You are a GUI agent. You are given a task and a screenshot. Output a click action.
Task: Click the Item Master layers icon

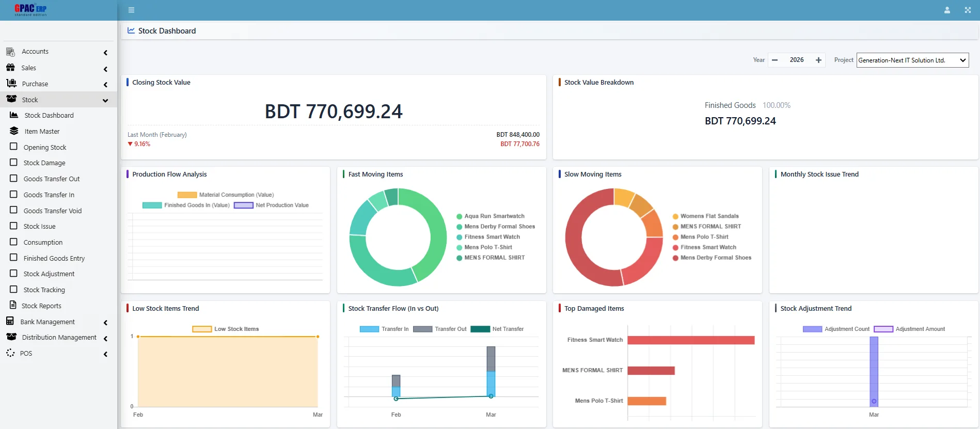tap(14, 131)
